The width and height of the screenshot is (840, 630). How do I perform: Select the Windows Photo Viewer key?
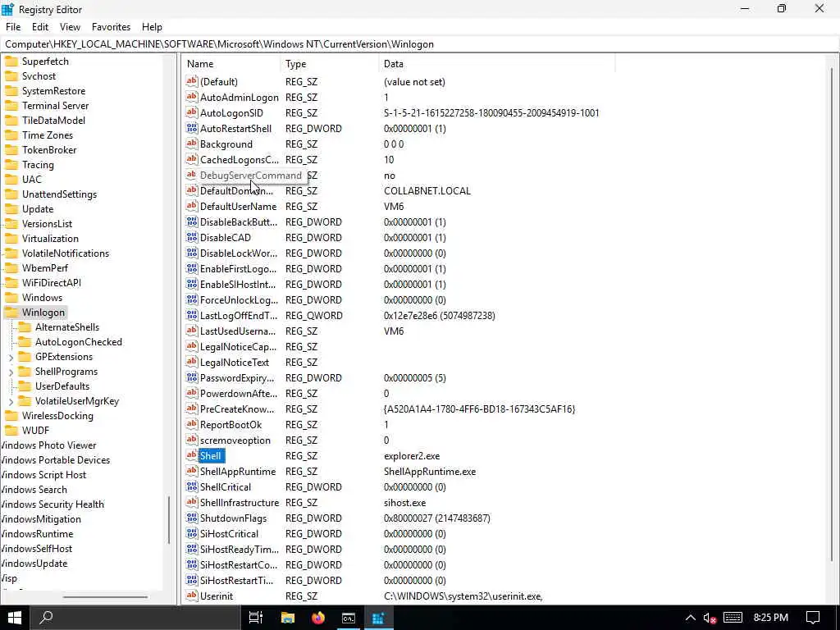(48, 445)
